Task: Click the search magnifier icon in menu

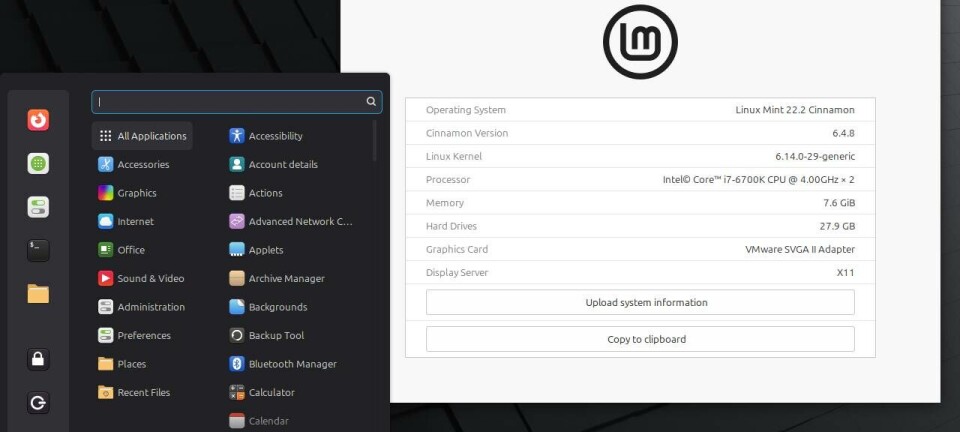Action: [x=371, y=102]
